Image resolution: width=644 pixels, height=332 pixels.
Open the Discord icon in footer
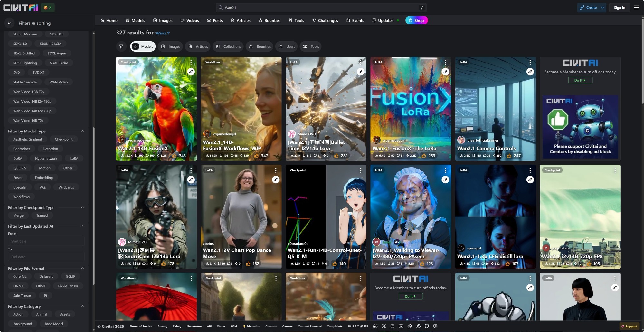[x=375, y=326]
